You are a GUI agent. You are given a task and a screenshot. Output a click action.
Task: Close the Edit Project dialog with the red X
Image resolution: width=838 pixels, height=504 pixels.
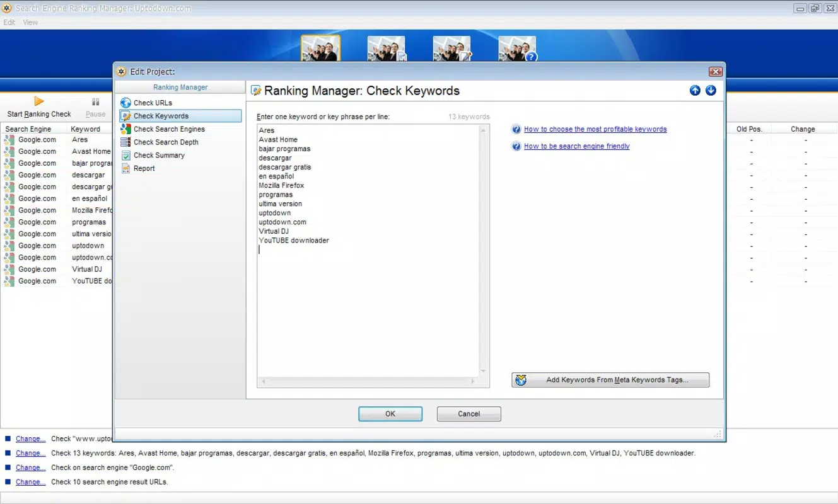pyautogui.click(x=715, y=72)
